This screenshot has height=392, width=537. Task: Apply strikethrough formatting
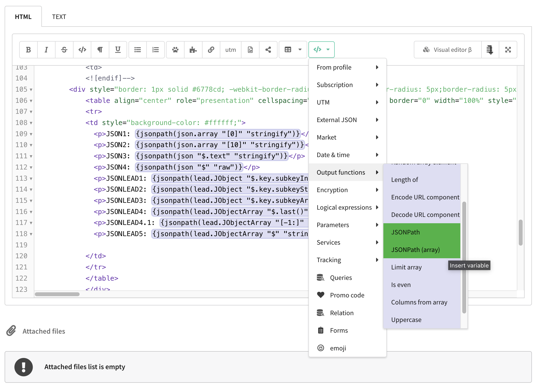pos(64,50)
